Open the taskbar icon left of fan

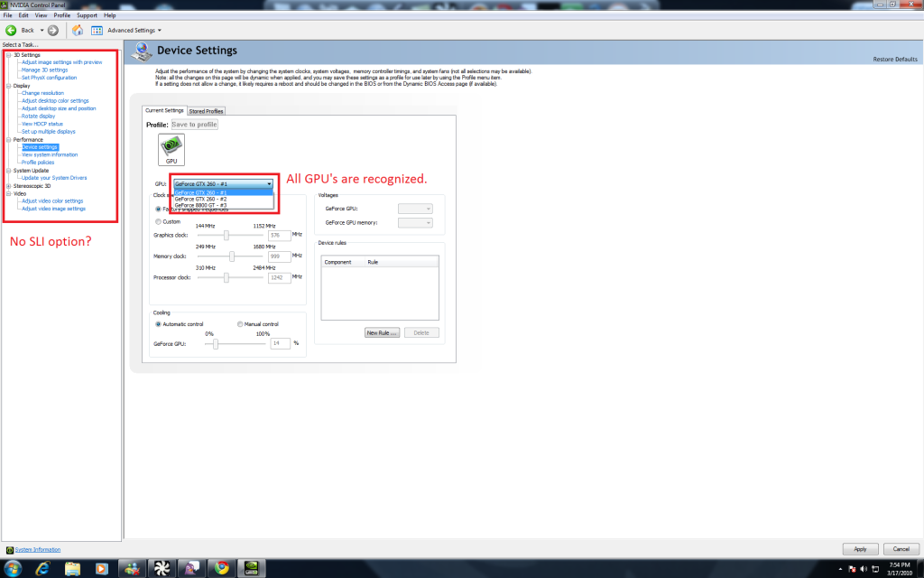pyautogui.click(x=132, y=568)
